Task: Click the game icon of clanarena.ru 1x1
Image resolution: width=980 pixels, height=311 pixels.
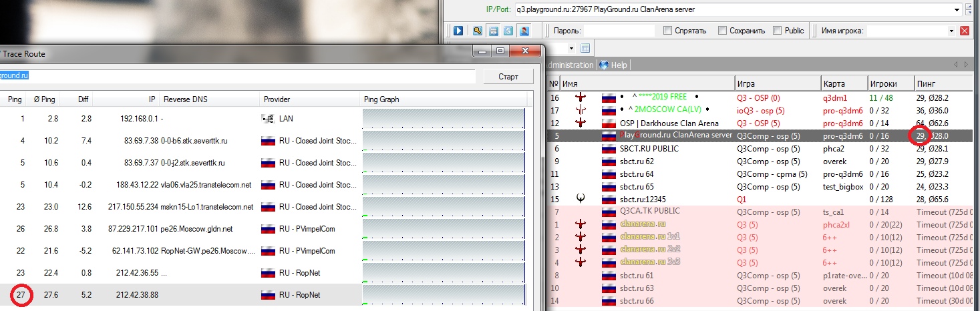Action: click(x=581, y=237)
